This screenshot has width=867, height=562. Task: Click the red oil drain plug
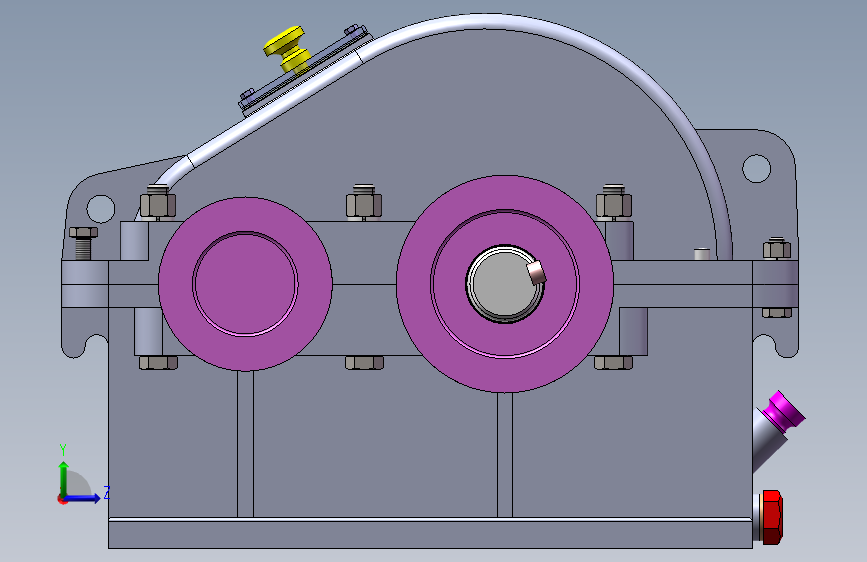pyautogui.click(x=772, y=517)
